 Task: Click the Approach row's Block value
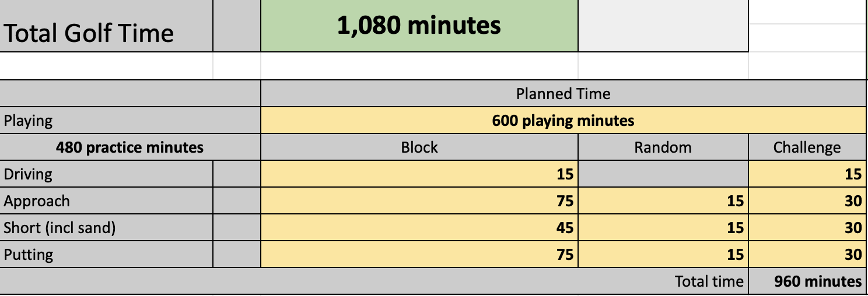(419, 201)
